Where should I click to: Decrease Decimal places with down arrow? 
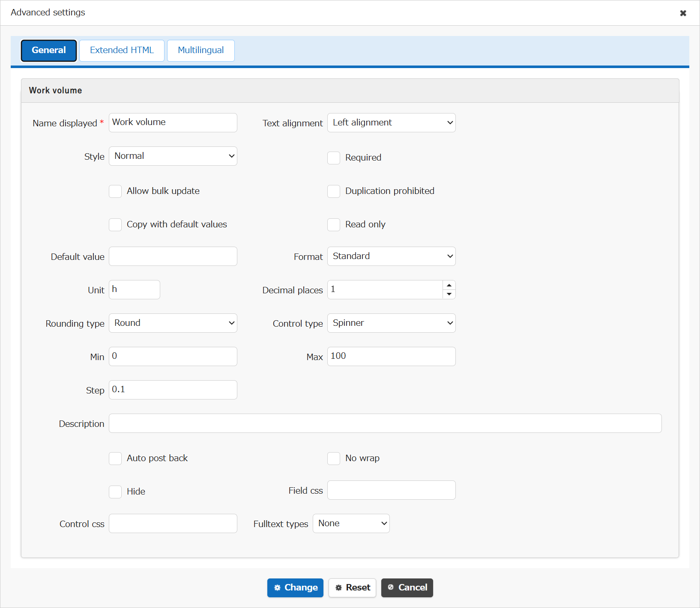pos(449,294)
